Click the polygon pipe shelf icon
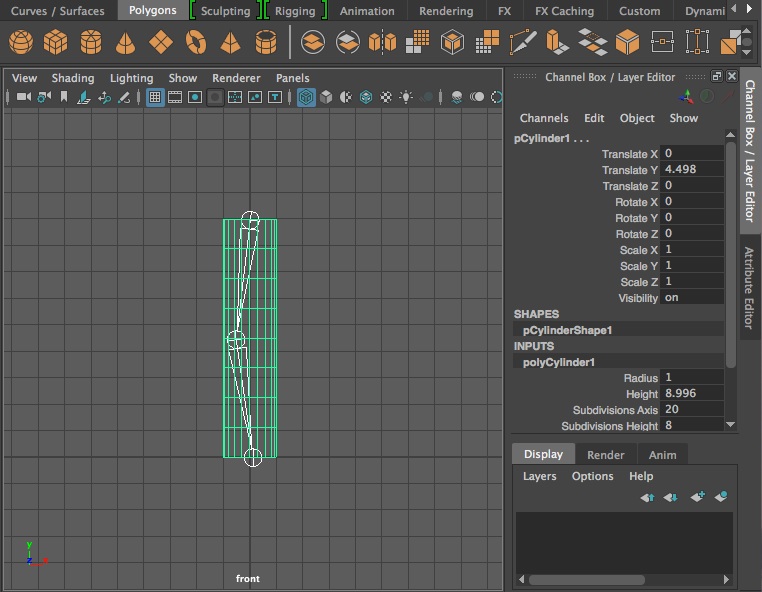The image size is (762, 592). click(266, 43)
